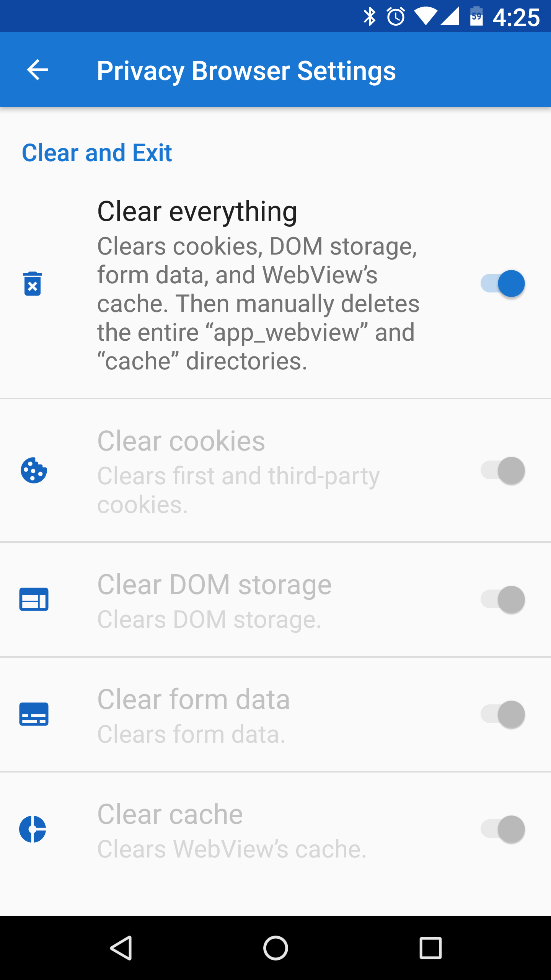Select the Clear everything preference title
This screenshot has width=551, height=980.
point(197,211)
